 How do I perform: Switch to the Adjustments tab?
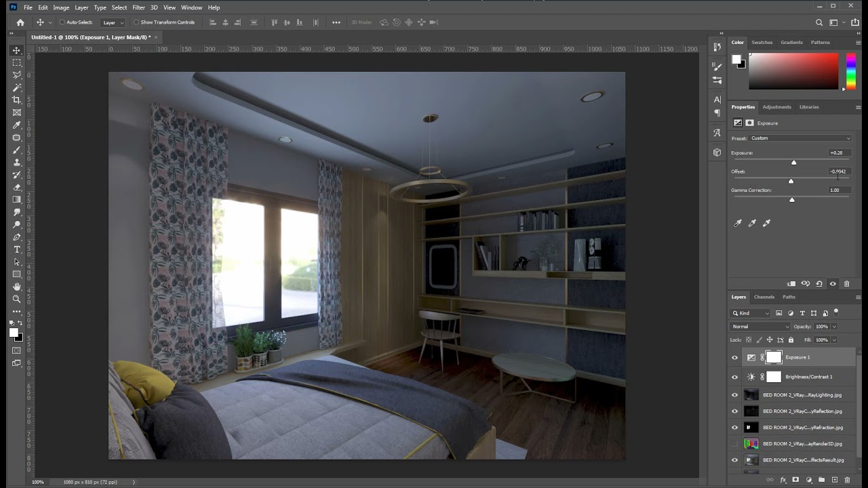[x=776, y=107]
